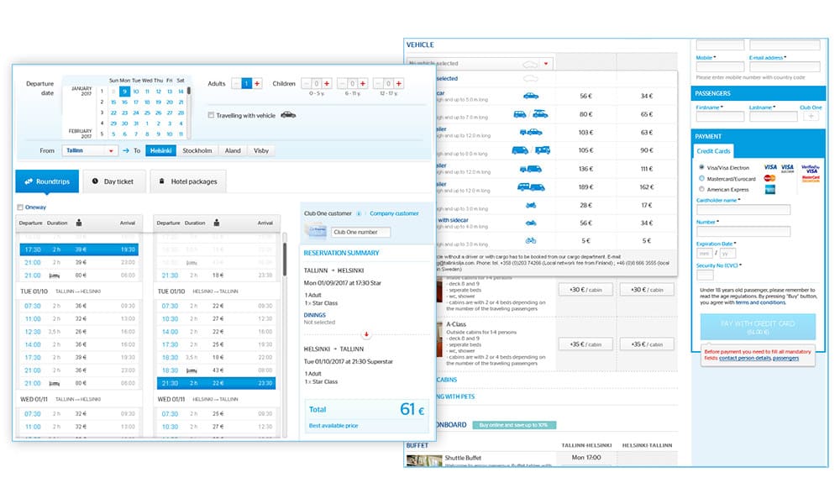This screenshot has height=504, width=840.
Task: Click the red down-arrow between summary trips
Action: pyautogui.click(x=366, y=335)
